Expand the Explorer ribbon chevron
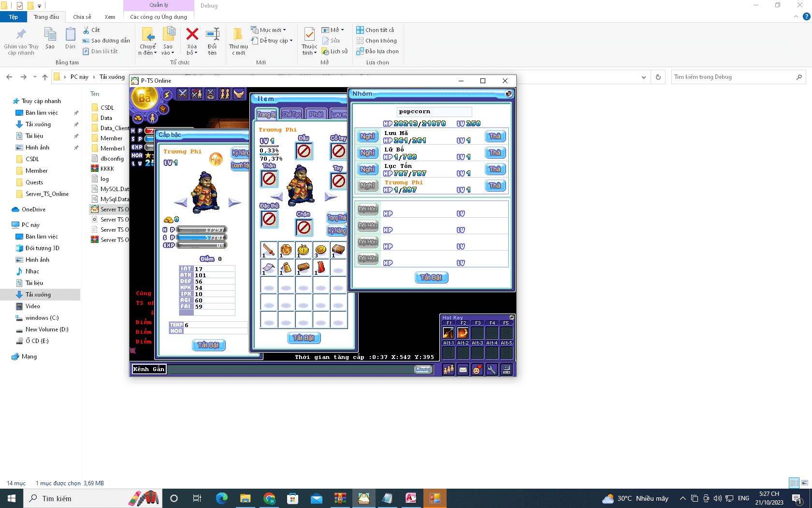The image size is (812, 508). 796,17
